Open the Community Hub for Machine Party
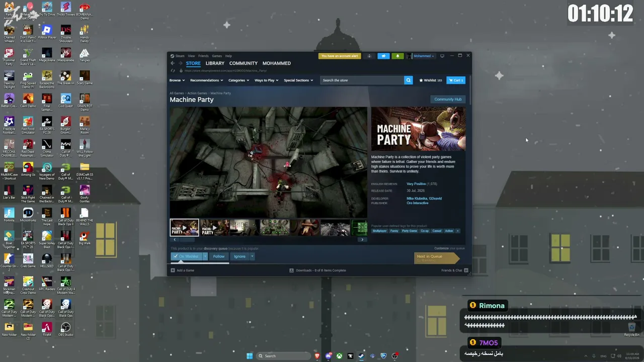 pos(448,99)
